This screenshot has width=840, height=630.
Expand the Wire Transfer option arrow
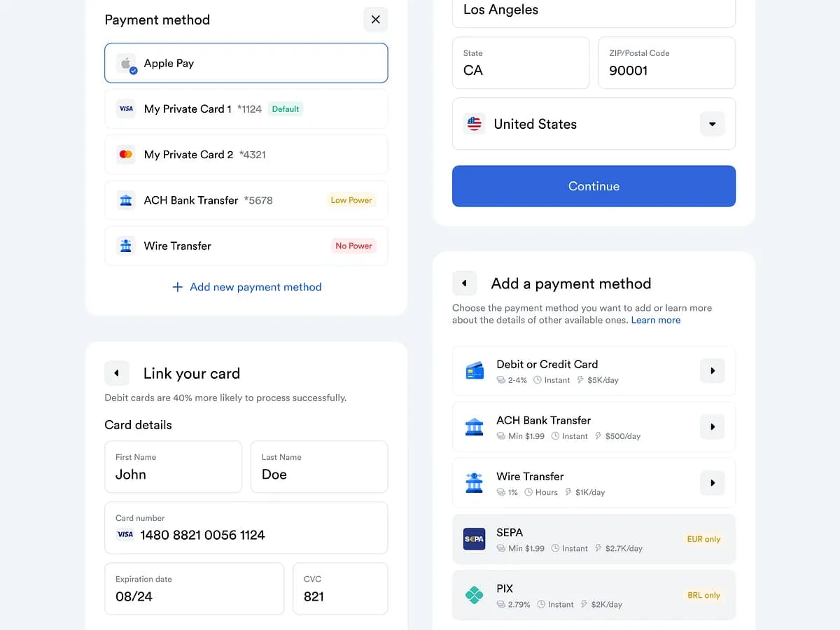(713, 483)
